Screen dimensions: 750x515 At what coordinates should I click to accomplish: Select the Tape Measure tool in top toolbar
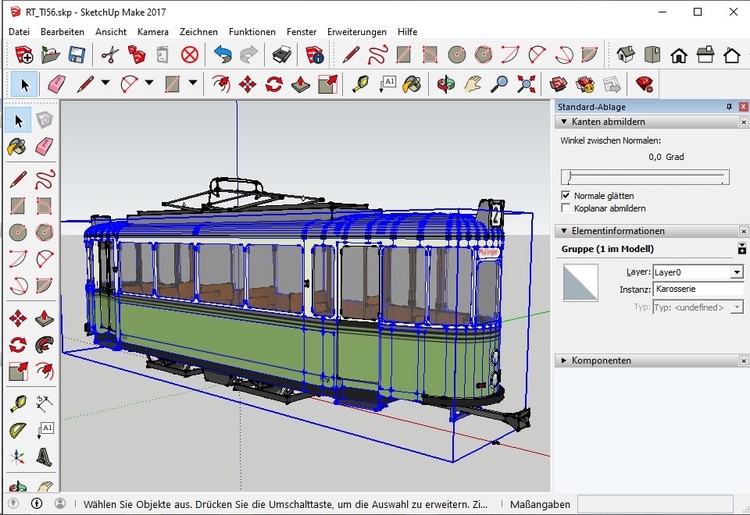(x=360, y=84)
